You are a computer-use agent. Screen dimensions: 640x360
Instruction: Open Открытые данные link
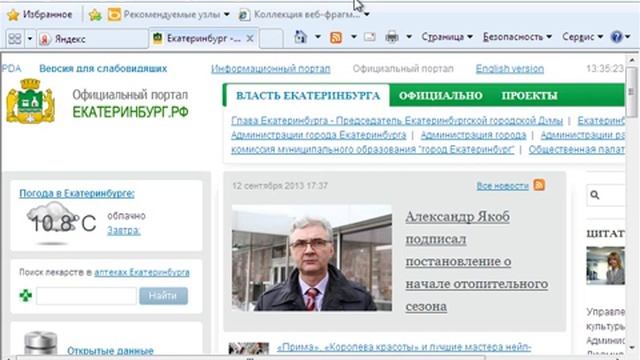(x=110, y=351)
